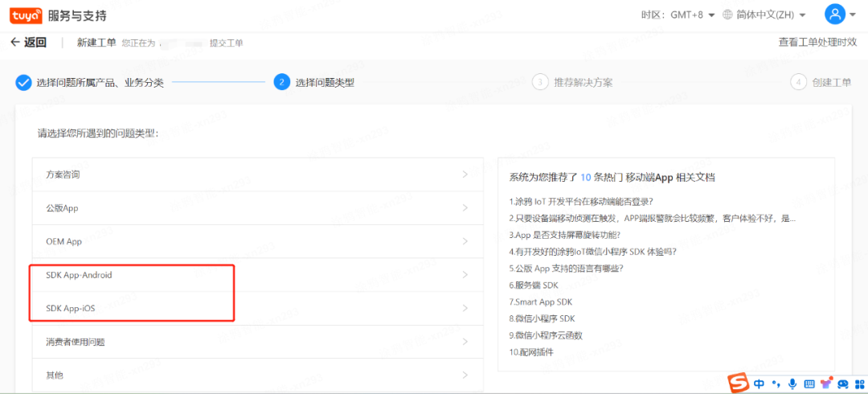Click the 新建工单 page title
This screenshot has width=868, height=394.
pos(96,42)
